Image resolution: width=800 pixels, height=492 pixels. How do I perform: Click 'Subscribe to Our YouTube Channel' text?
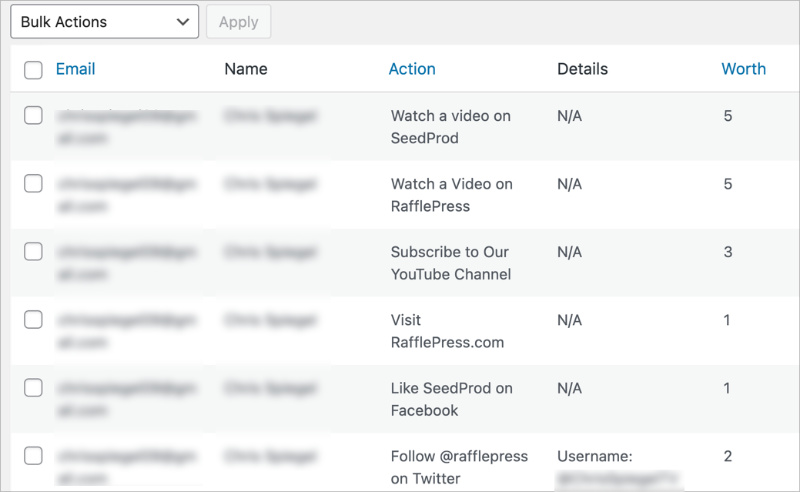[x=451, y=263]
